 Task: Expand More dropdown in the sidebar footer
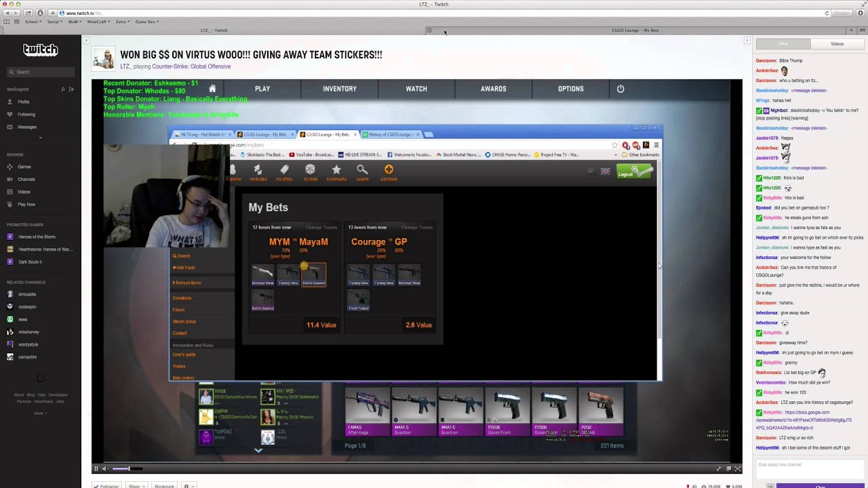click(x=40, y=413)
